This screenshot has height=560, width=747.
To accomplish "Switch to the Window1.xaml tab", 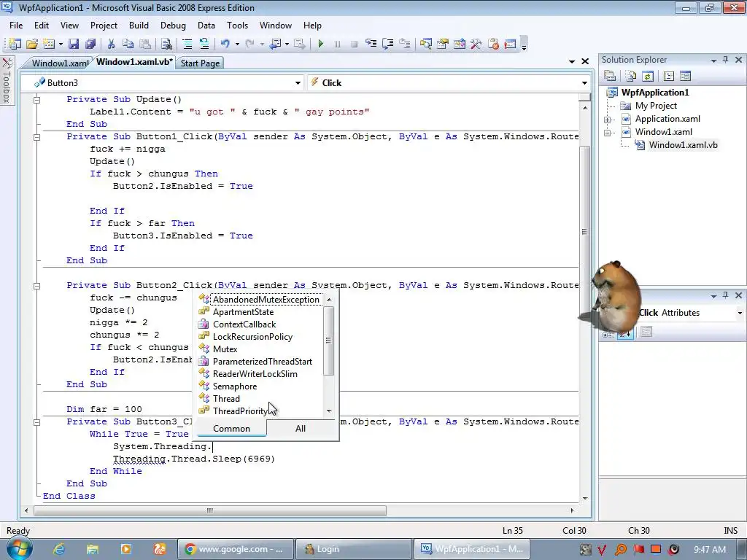I will [x=60, y=63].
